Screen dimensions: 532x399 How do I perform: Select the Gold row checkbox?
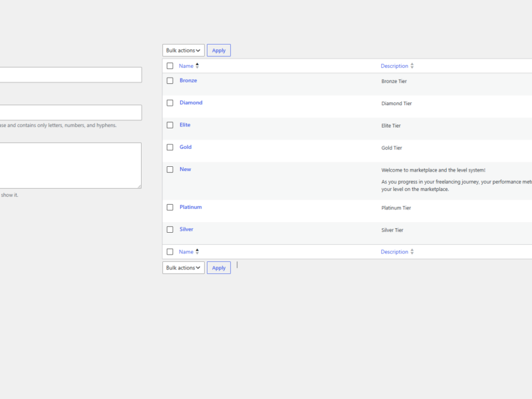coord(170,147)
